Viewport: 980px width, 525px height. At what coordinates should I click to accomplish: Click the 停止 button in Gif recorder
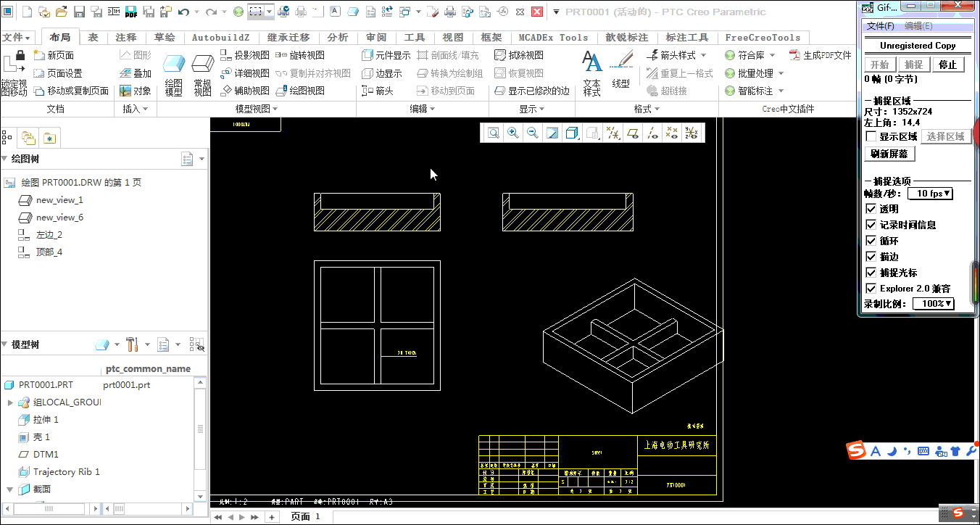point(947,65)
